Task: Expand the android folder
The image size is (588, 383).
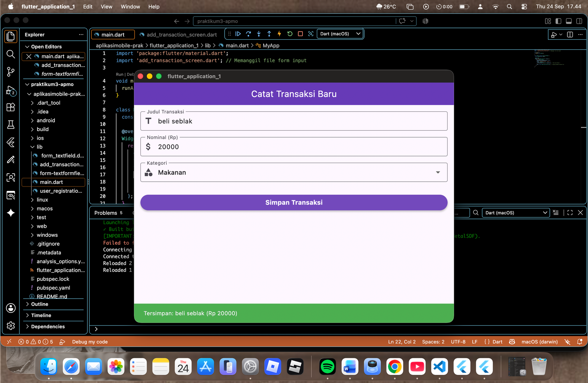Action: point(46,120)
